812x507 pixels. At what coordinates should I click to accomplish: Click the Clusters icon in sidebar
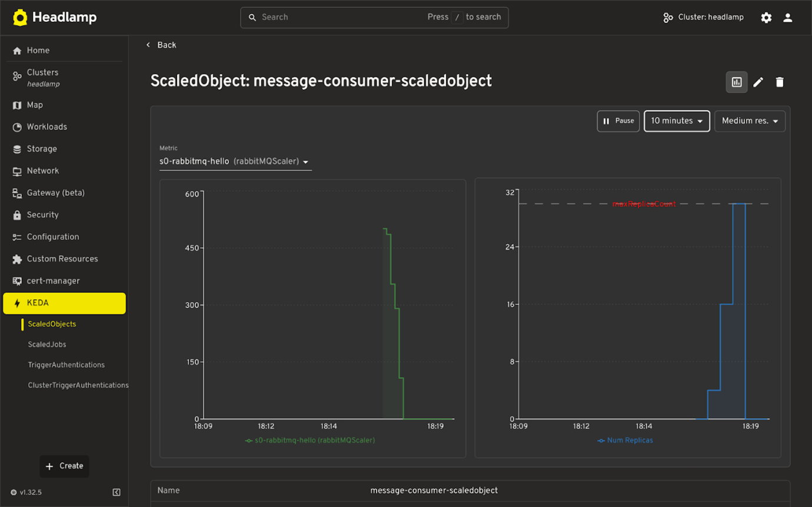(17, 76)
